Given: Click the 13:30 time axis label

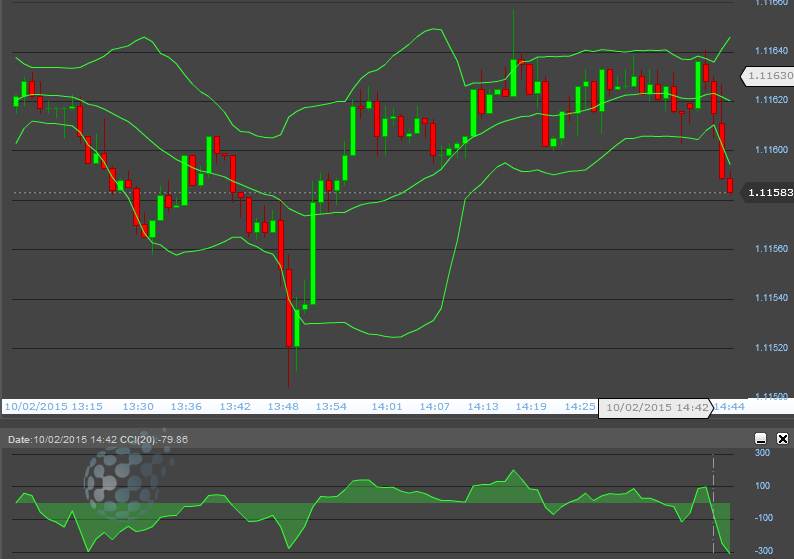Looking at the screenshot, I should click(138, 407).
